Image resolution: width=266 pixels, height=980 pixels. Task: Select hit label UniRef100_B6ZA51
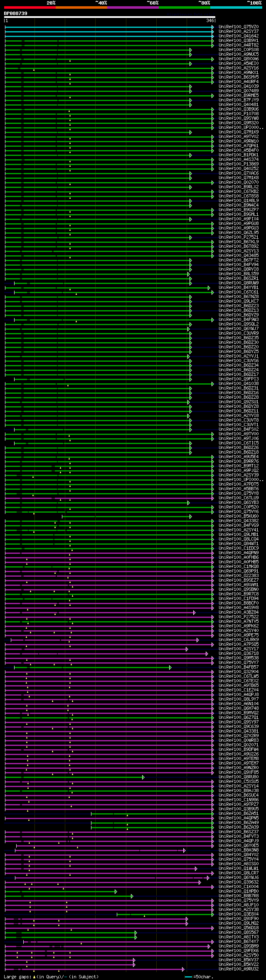point(239,814)
